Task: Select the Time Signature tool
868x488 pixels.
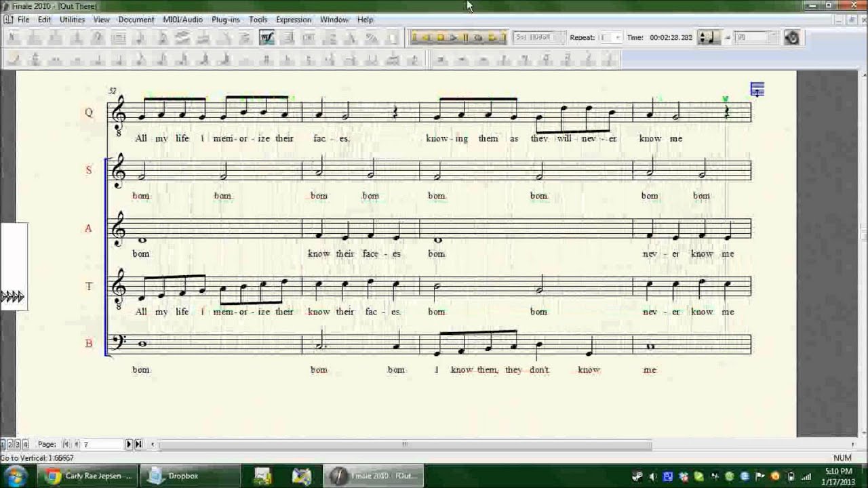Action: coord(76,38)
